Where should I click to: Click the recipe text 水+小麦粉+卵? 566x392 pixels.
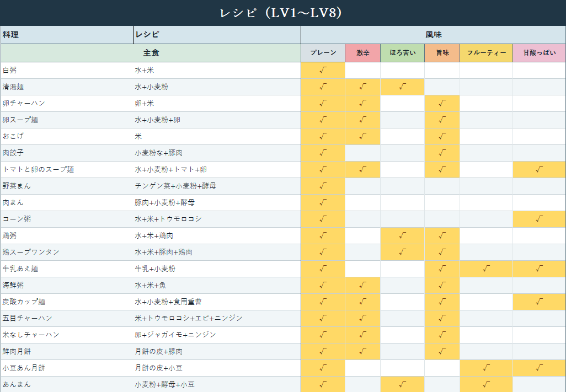click(157, 120)
